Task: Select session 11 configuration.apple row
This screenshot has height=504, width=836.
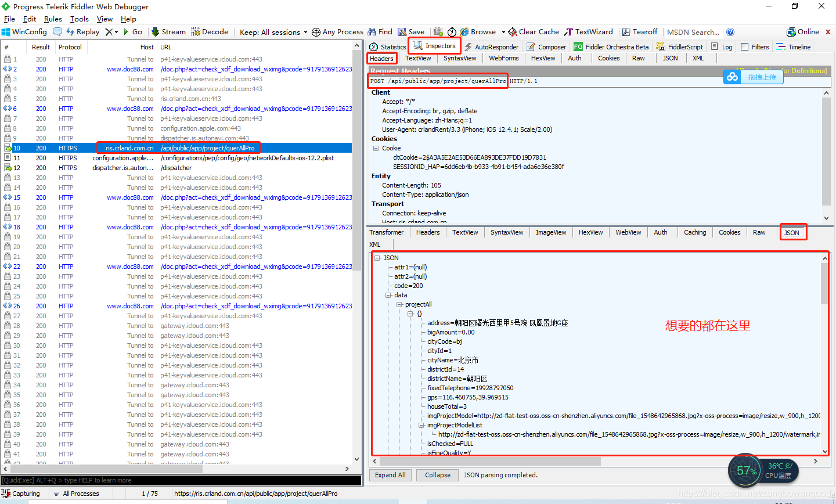Action: tap(176, 158)
